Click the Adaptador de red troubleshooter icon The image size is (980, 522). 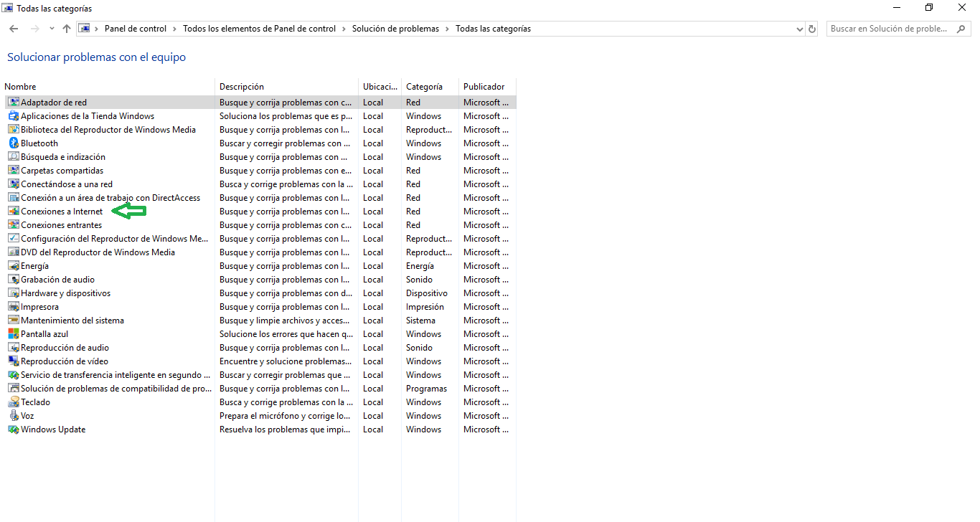(14, 103)
